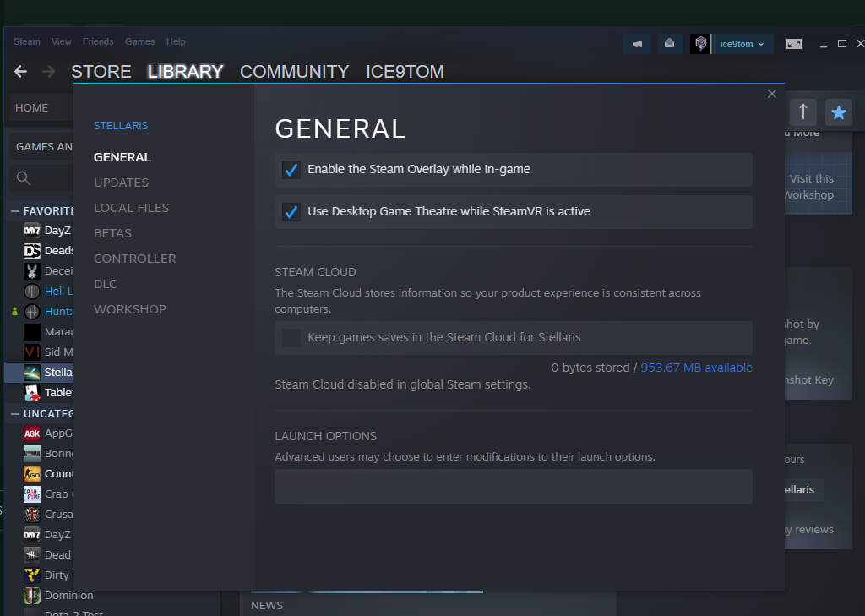This screenshot has width=865, height=616.
Task: Open the Friends menu
Action: point(98,41)
